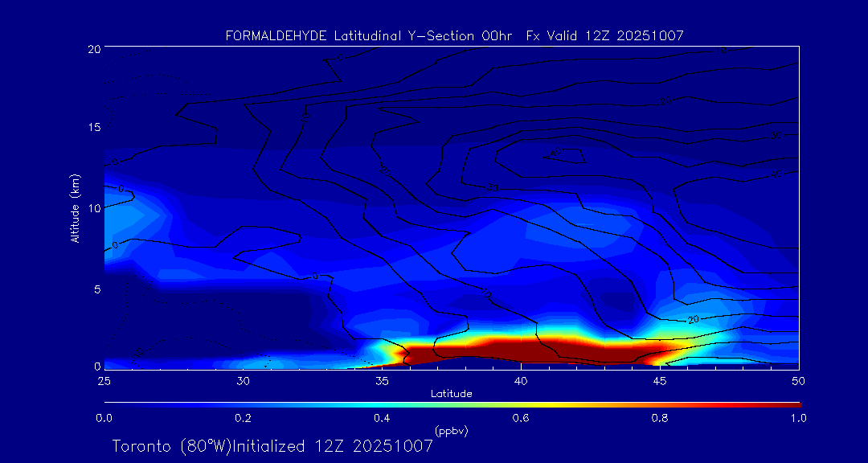Click the Altitude (km) y-axis label
868x463 pixels.
[x=75, y=207]
